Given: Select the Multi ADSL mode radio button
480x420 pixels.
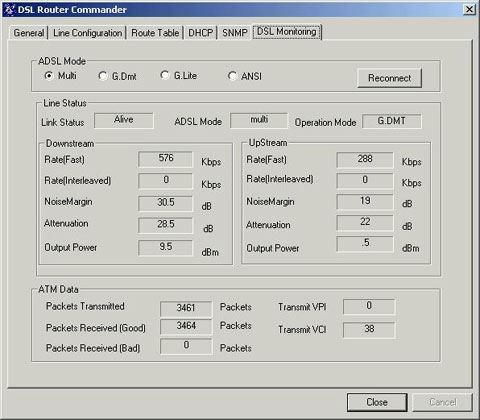Looking at the screenshot, I should (x=49, y=76).
